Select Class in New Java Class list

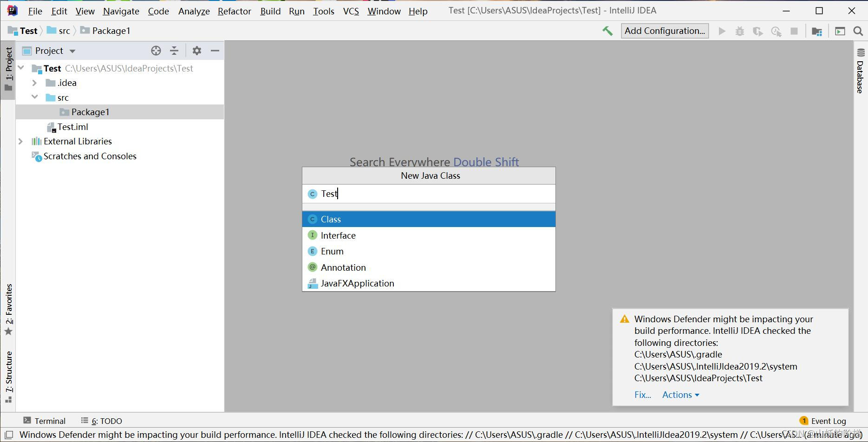(429, 219)
